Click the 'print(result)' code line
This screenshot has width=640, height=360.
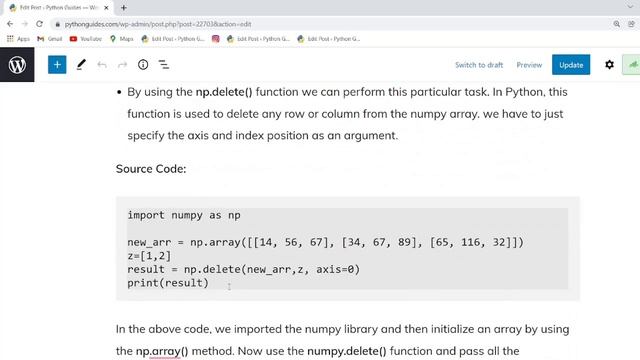(168, 283)
